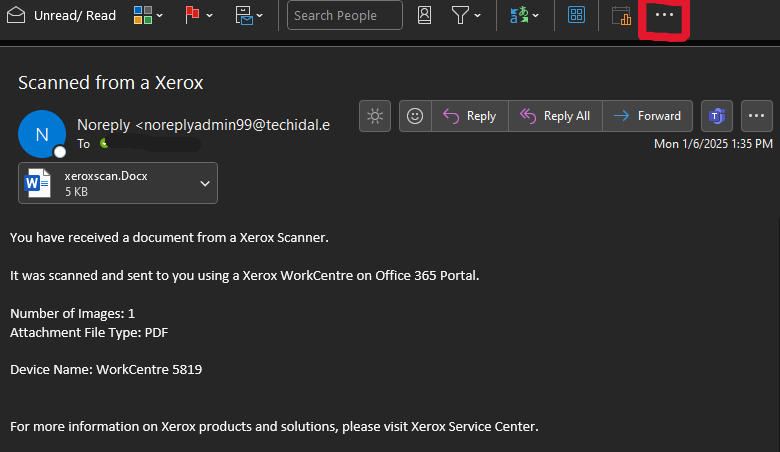Click 'Device Name: WorkCentre 5819' text
Screen dimensions: 780x452
(106, 369)
